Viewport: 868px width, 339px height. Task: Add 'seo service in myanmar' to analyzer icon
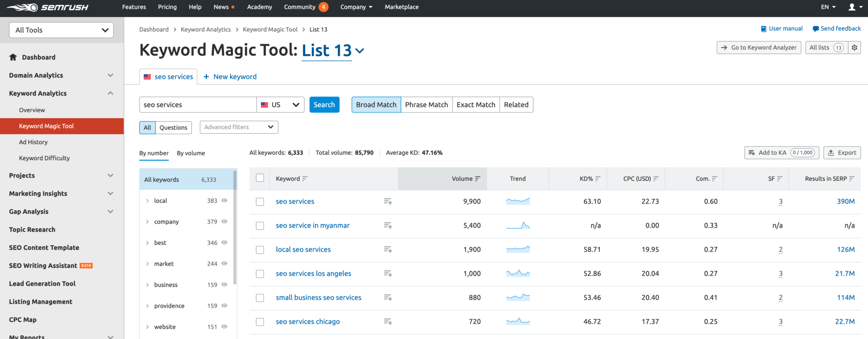point(388,226)
